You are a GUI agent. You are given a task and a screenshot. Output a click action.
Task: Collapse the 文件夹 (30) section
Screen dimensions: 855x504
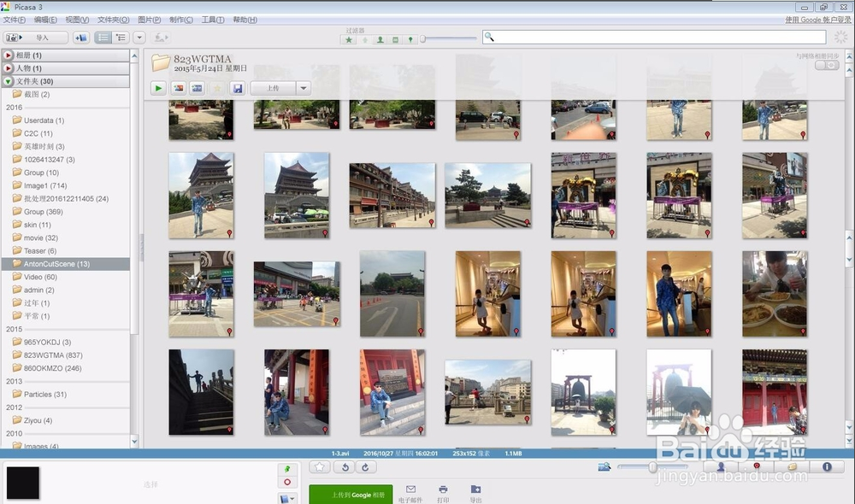[9, 81]
